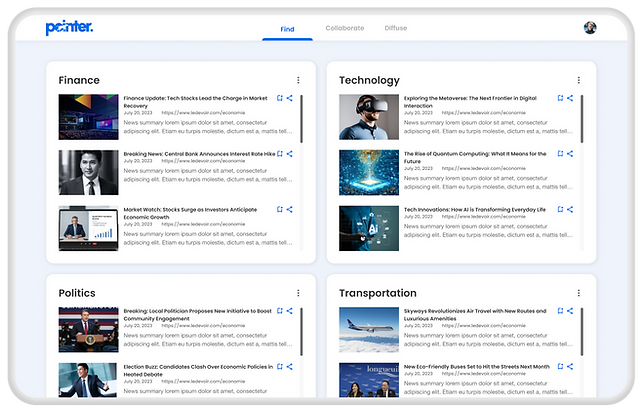The height and width of the screenshot is (412, 643).
Task: Open headline Skyways Revolutionizes Air Travel
Action: tap(475, 314)
